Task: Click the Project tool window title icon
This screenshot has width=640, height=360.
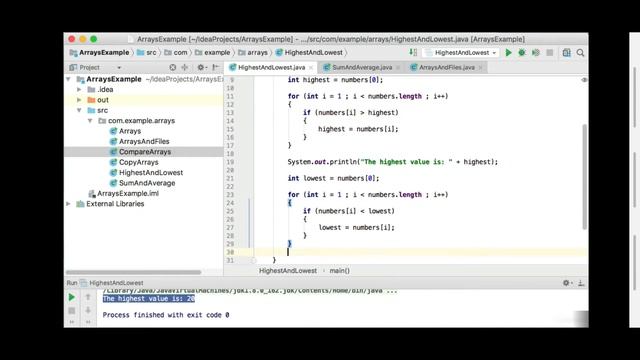Action: pyautogui.click(x=73, y=67)
